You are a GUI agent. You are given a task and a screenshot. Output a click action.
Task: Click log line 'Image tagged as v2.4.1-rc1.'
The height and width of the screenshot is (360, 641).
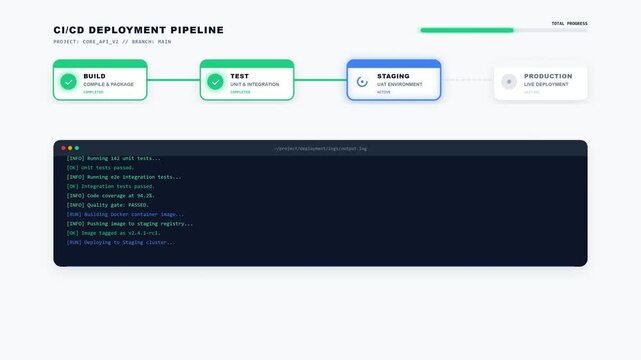113,233
